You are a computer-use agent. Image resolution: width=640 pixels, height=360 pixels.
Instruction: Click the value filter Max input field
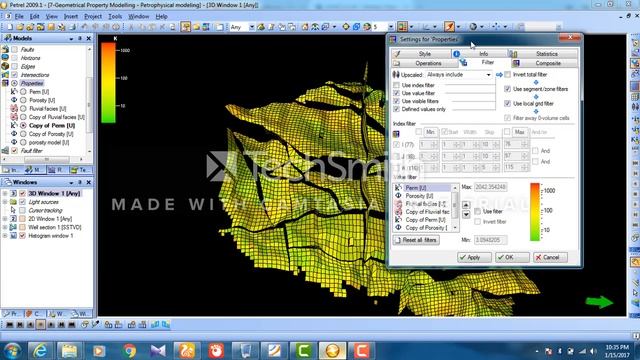pos(491,187)
